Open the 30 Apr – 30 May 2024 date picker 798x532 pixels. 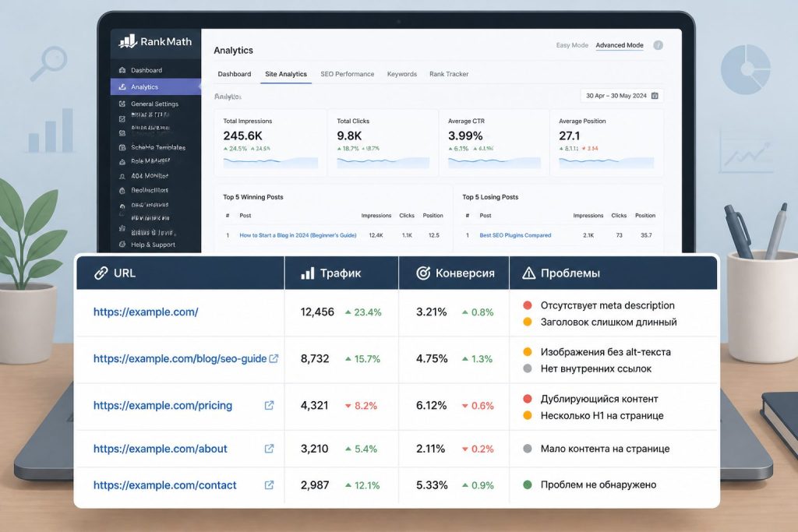(x=621, y=96)
